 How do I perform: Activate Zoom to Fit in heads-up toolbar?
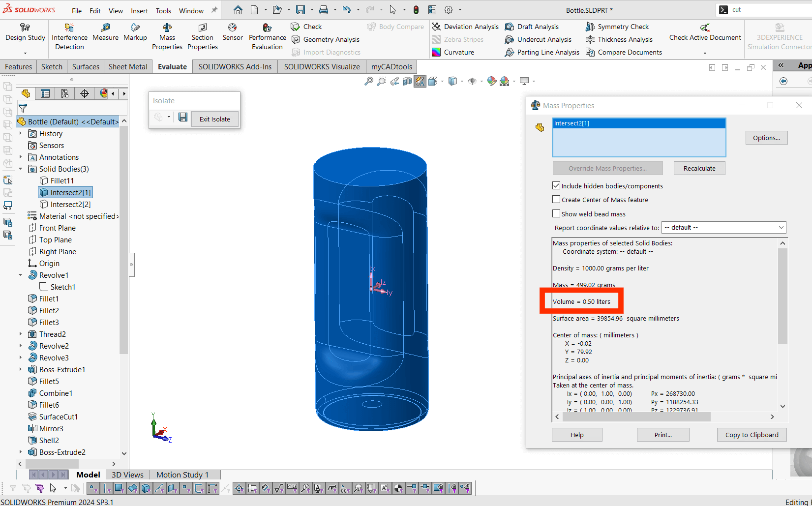click(x=368, y=81)
